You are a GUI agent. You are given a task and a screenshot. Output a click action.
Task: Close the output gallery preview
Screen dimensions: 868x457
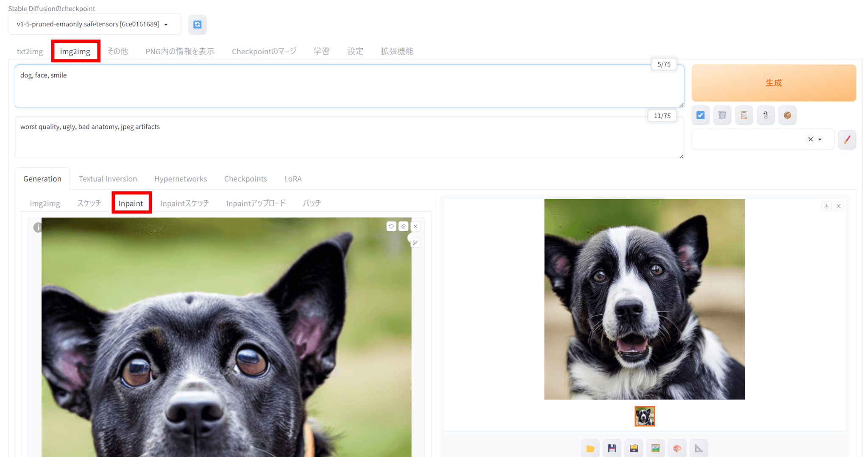pyautogui.click(x=839, y=206)
